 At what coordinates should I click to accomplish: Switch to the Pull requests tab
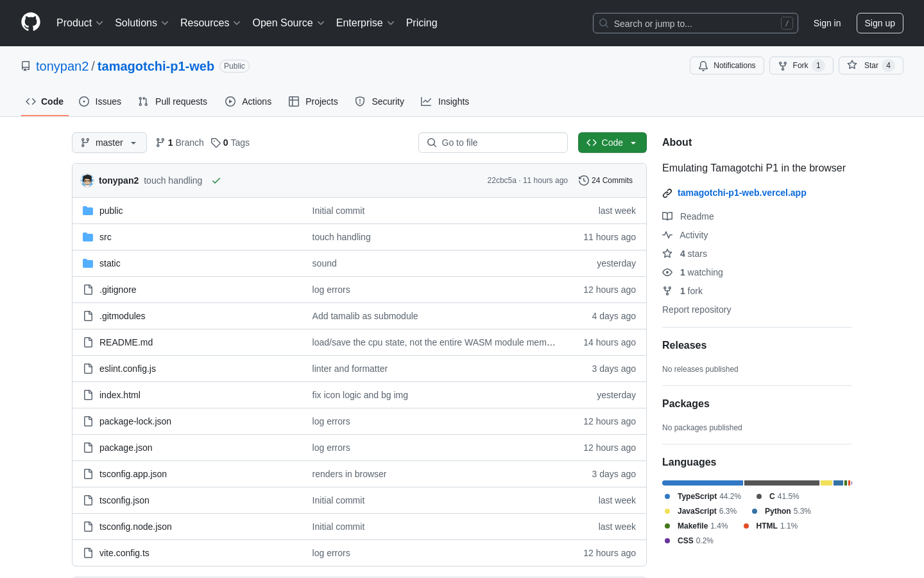173,101
